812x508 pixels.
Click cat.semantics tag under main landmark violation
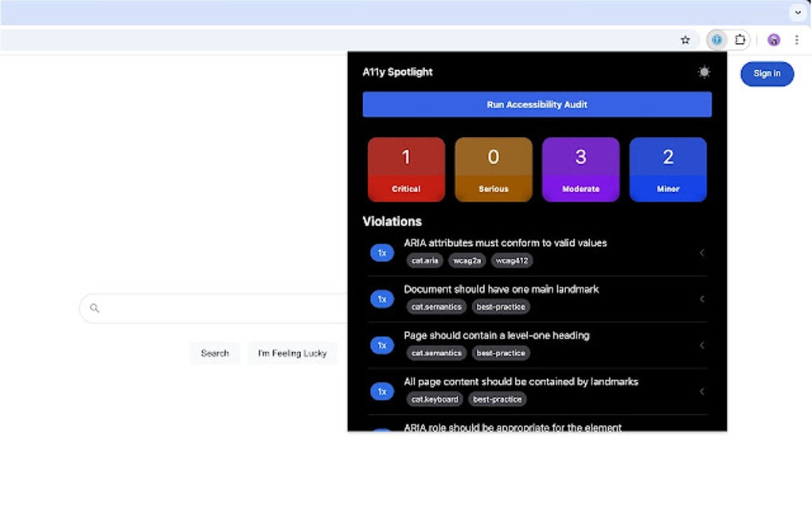436,307
